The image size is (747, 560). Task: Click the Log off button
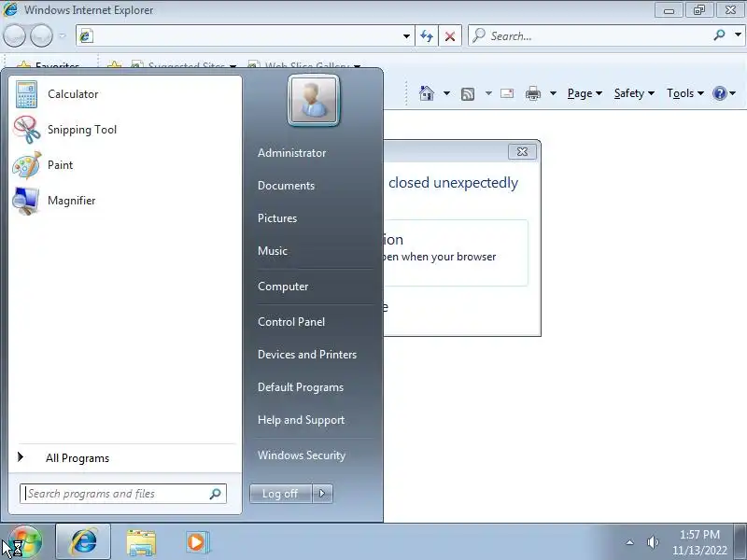(x=280, y=494)
